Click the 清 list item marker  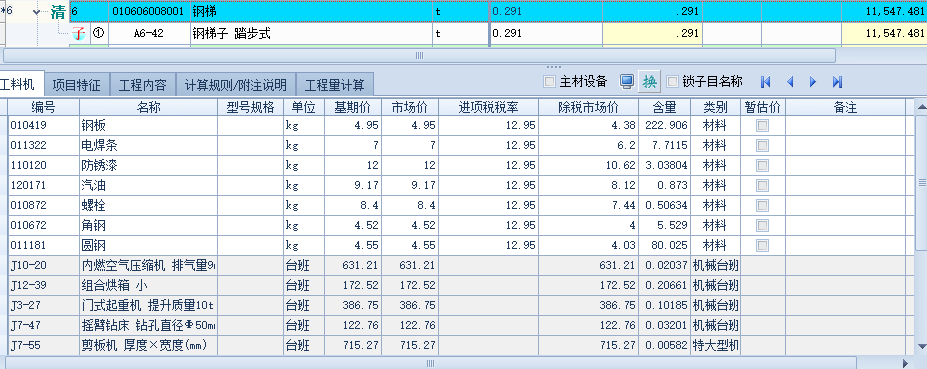[x=58, y=11]
